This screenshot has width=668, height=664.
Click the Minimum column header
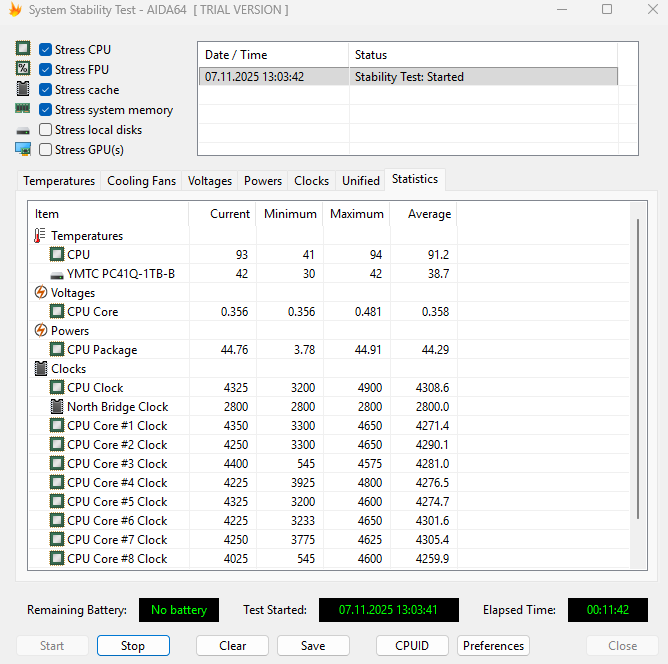coord(290,214)
